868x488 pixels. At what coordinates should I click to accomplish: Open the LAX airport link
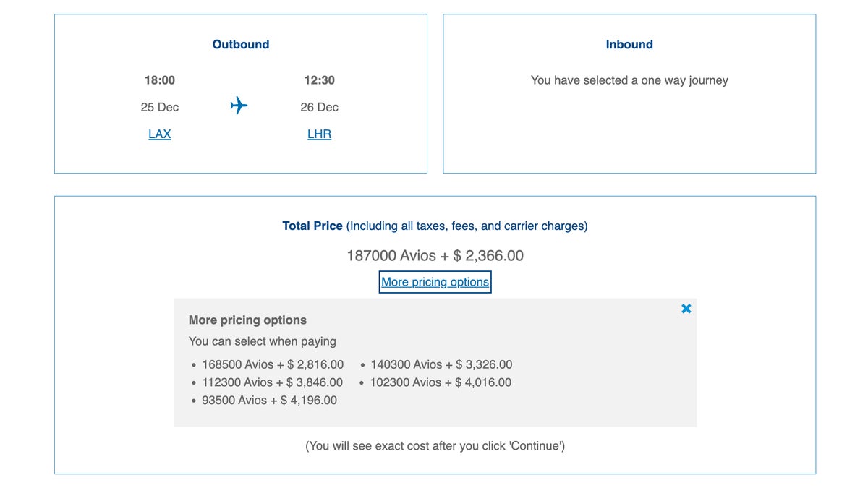[x=159, y=134]
